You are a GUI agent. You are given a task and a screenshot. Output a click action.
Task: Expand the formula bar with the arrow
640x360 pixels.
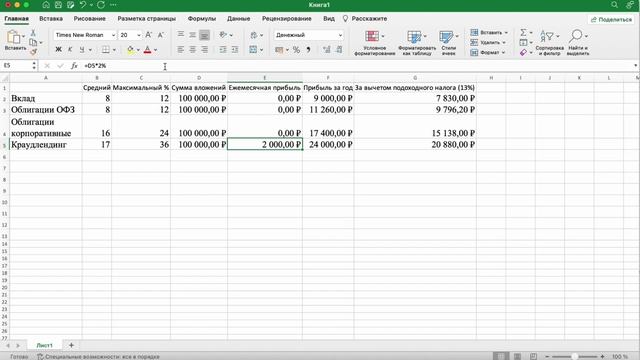pyautogui.click(x=635, y=66)
